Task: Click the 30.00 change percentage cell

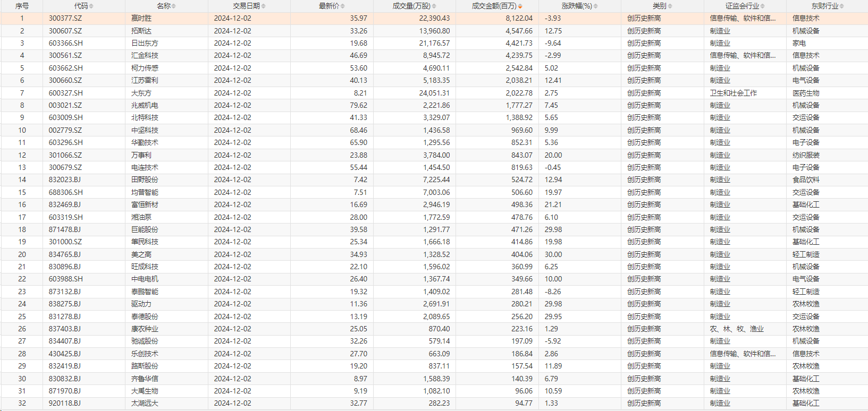Action: (553, 254)
